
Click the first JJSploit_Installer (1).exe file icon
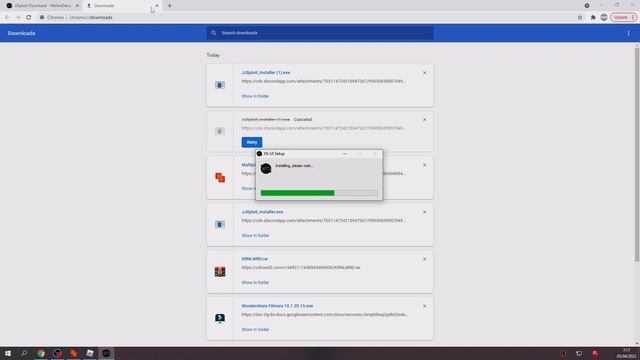coord(220,85)
